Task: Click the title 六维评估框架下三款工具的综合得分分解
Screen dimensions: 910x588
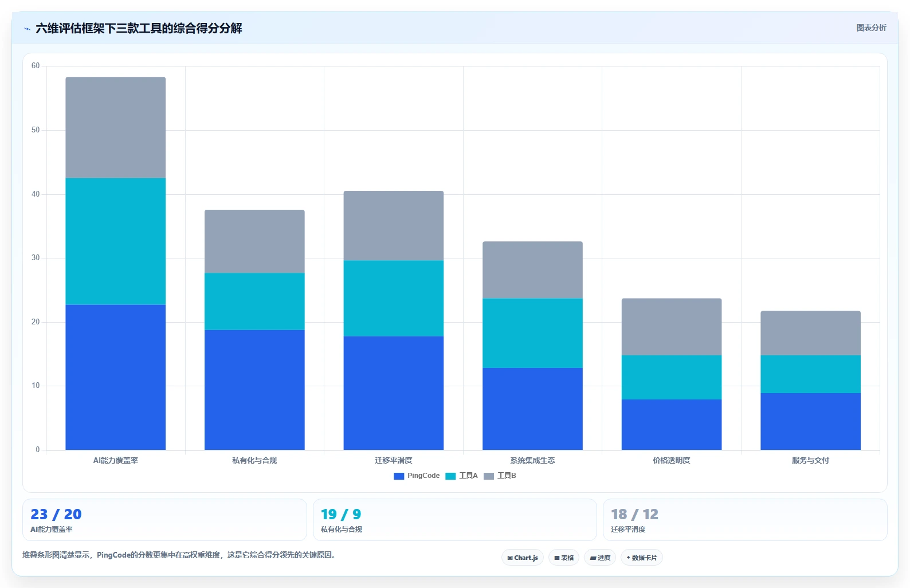Action: tap(139, 28)
